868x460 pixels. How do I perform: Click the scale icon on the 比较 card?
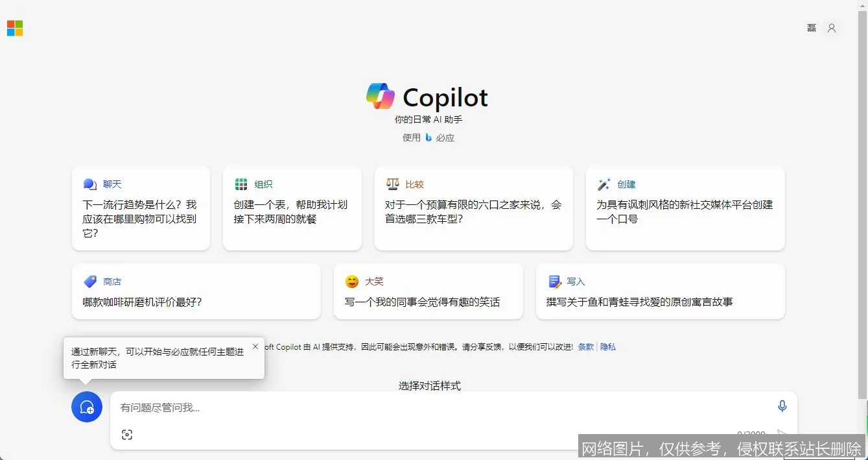(x=392, y=184)
